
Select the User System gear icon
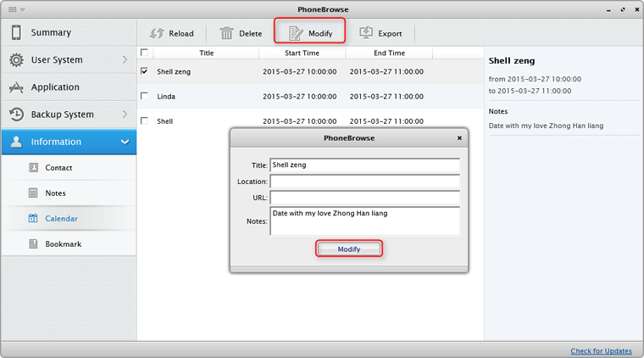[16, 60]
